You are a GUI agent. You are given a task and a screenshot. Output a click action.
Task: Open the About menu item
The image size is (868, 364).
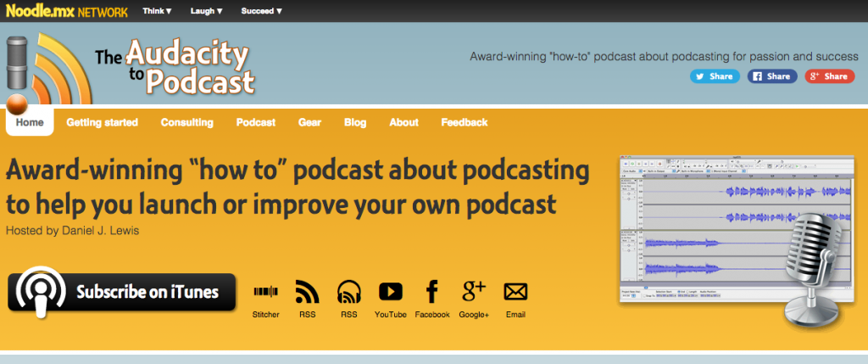pos(403,122)
